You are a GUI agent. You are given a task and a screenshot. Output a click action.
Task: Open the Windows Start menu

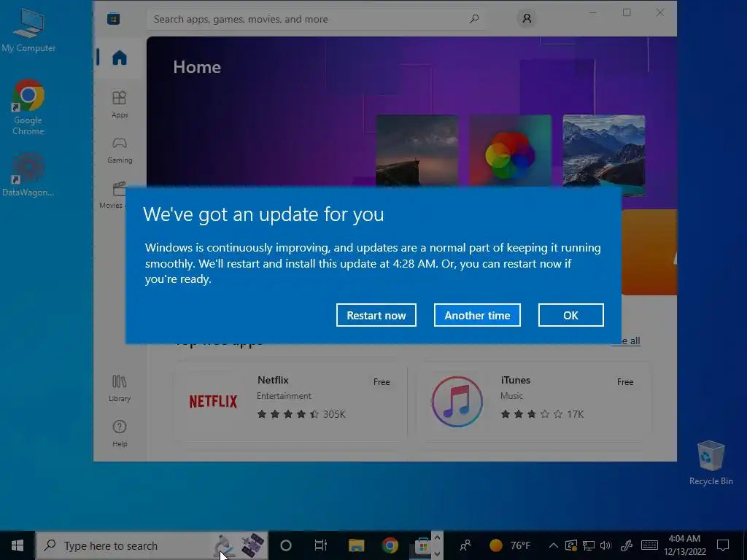[18, 545]
